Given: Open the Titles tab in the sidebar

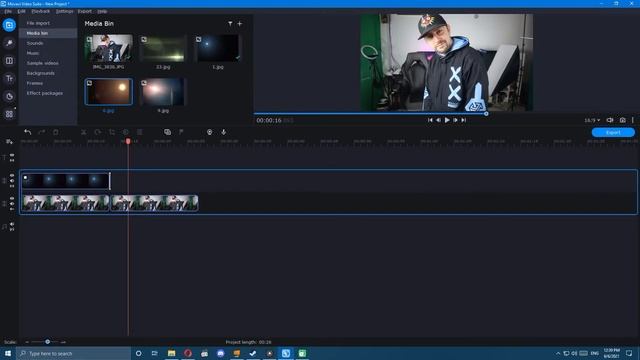Looking at the screenshot, I should (9, 78).
